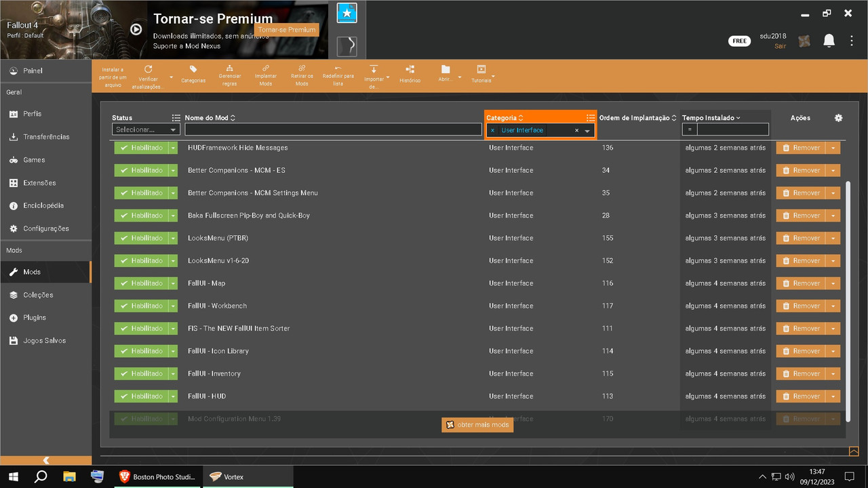Viewport: 868px width, 488px height.
Task: Click the Tornar-se Premium button
Action: pyautogui.click(x=288, y=30)
